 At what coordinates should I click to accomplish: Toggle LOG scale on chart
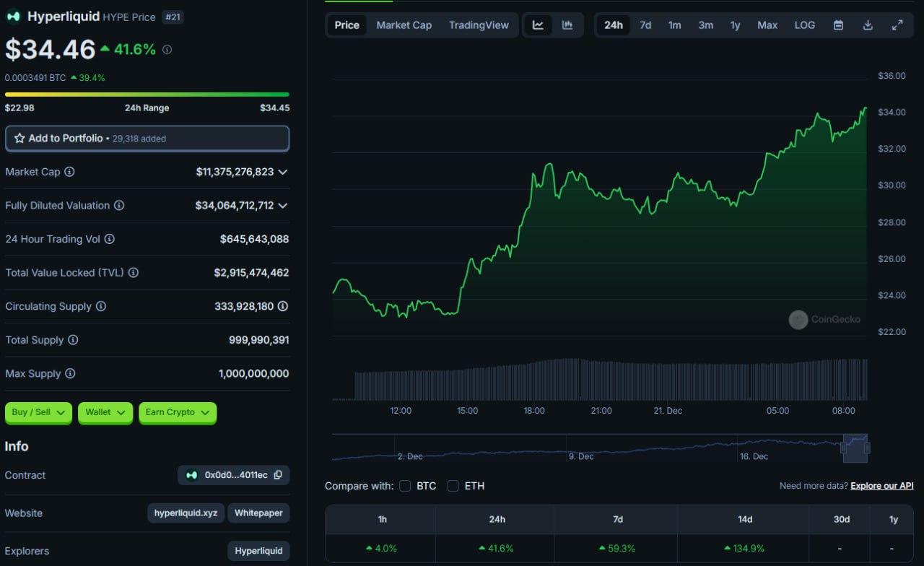[x=804, y=25]
